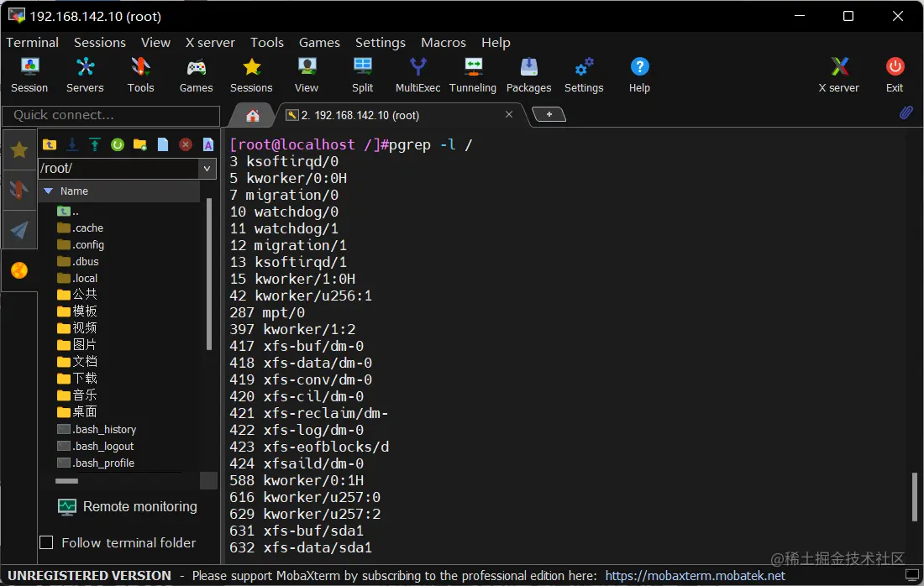Open the orange Sftp sidebar tab
Screen dimensions: 924x586
(x=19, y=270)
